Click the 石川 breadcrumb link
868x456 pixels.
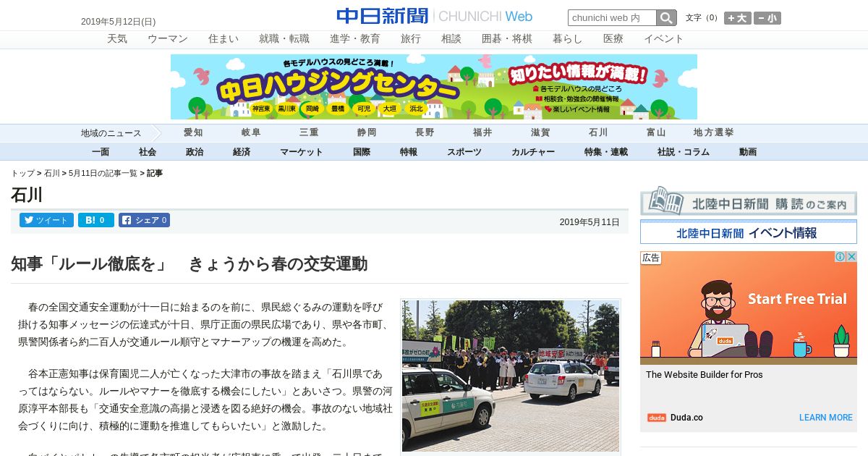coord(52,174)
